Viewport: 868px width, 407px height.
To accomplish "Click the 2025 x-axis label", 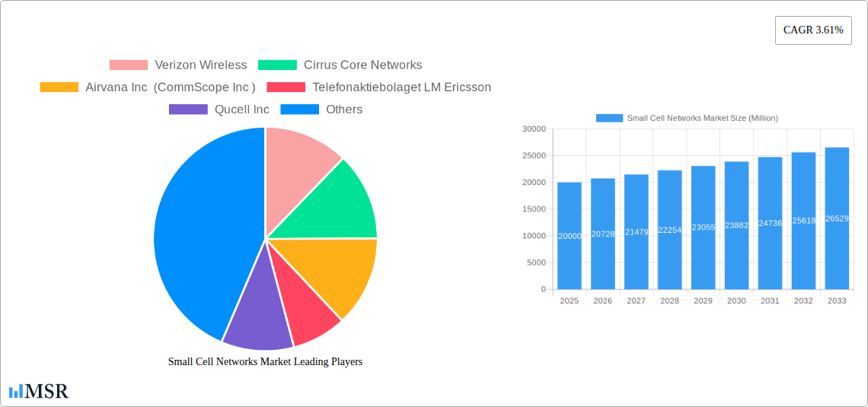I will (x=570, y=300).
